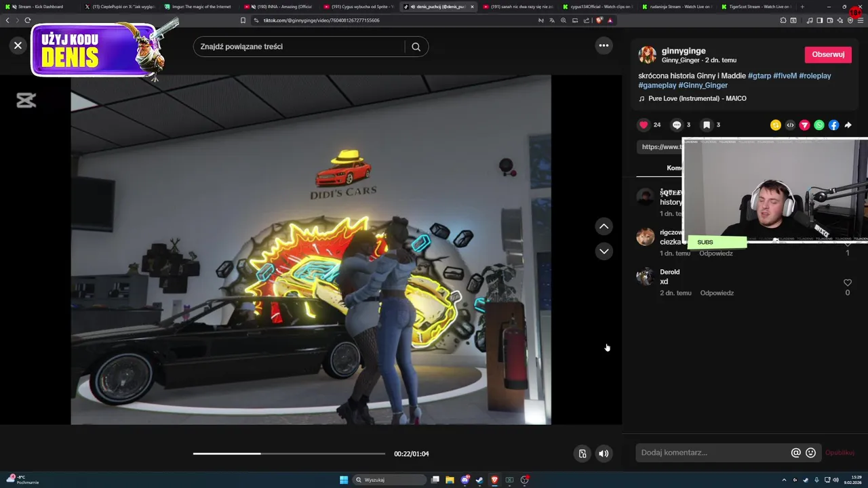Go to previous video with up chevron
Screen dimensions: 868x488
pos(604,226)
